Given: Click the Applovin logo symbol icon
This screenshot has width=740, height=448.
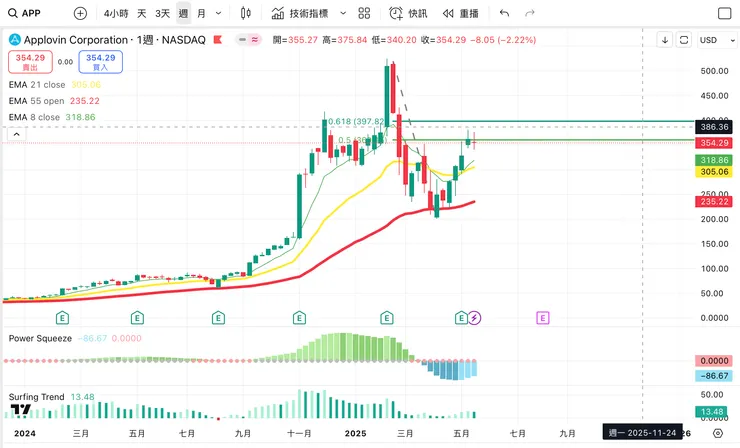Looking at the screenshot, I should [15, 40].
